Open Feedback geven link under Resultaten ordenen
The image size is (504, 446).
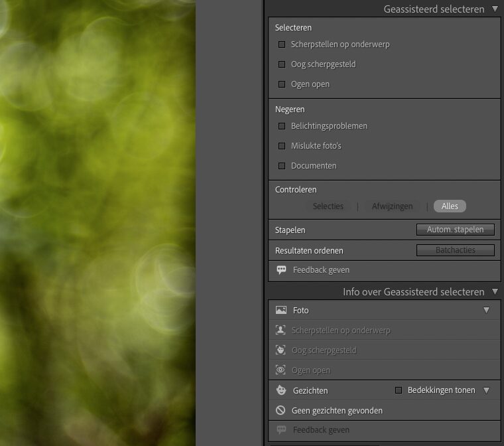(321, 270)
